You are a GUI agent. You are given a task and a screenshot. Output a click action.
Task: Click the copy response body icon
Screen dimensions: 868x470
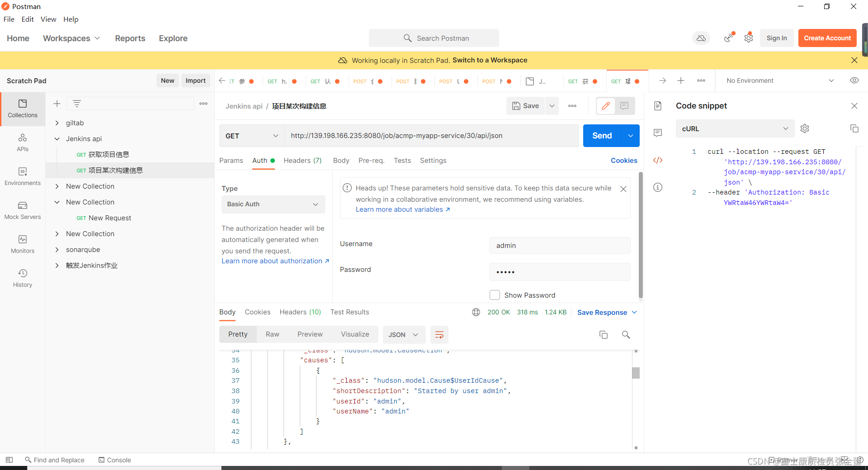point(604,335)
